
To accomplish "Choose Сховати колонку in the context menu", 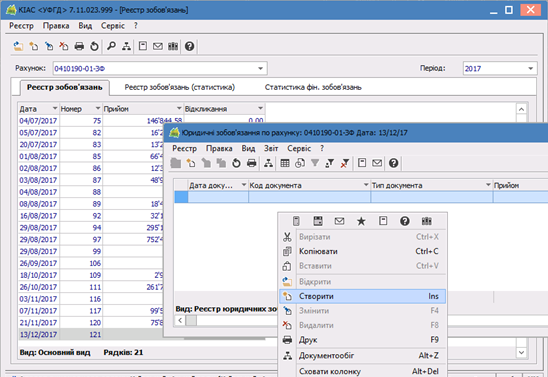I will [x=363, y=371].
